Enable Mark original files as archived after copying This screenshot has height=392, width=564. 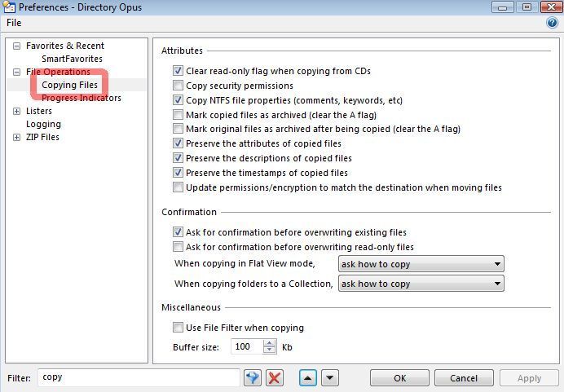pyautogui.click(x=178, y=129)
